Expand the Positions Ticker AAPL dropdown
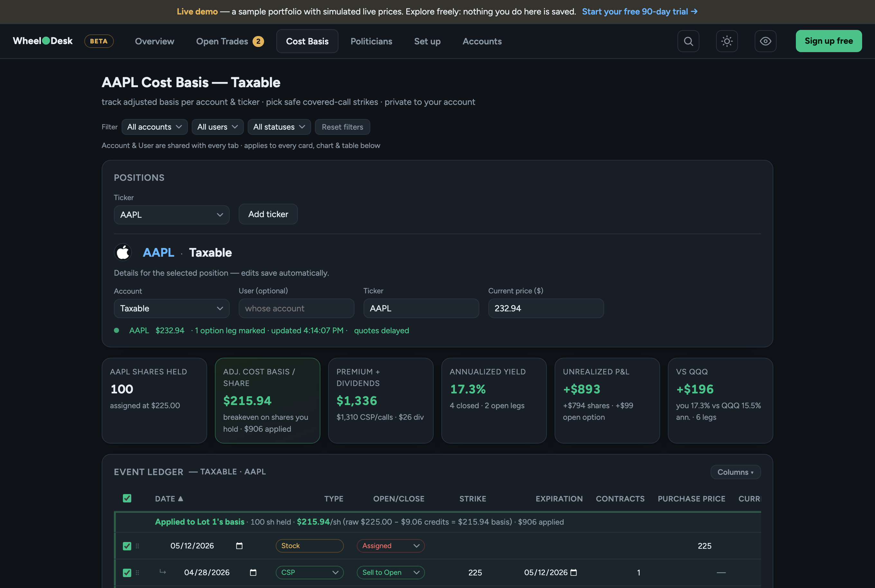This screenshot has width=875, height=588. [x=171, y=215]
